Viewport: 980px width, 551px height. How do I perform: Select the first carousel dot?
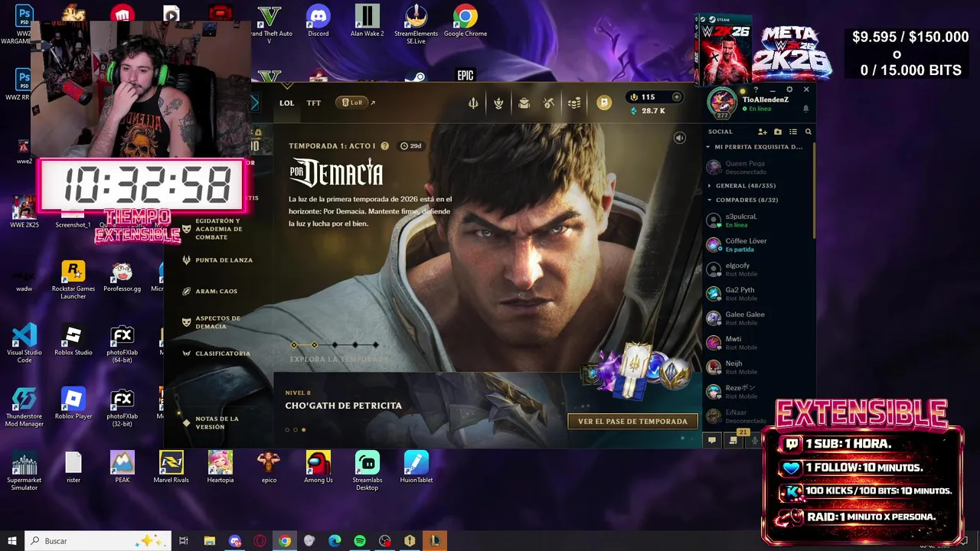288,429
